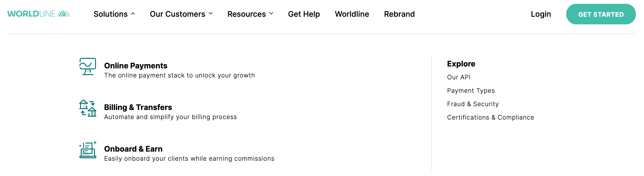
Task: Expand the Our Customers dropdown
Action: pyautogui.click(x=181, y=14)
